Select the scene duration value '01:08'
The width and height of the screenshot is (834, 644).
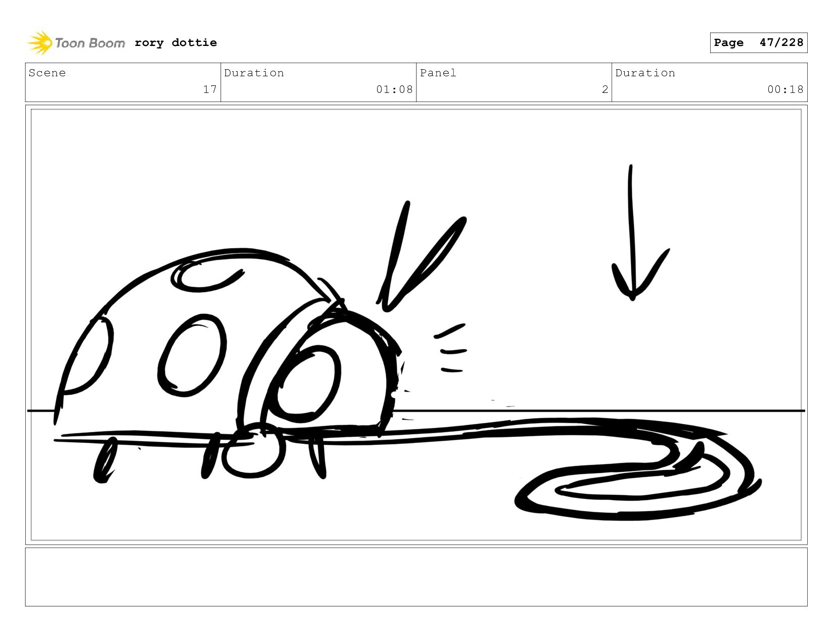tap(394, 89)
